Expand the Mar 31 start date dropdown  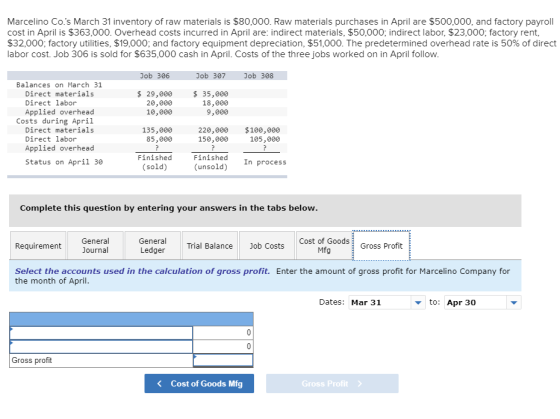(387, 303)
